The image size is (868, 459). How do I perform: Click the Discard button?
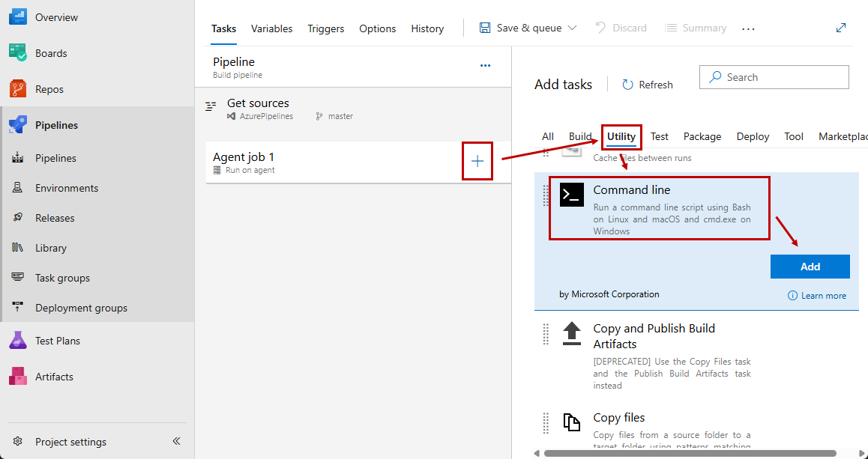click(621, 28)
